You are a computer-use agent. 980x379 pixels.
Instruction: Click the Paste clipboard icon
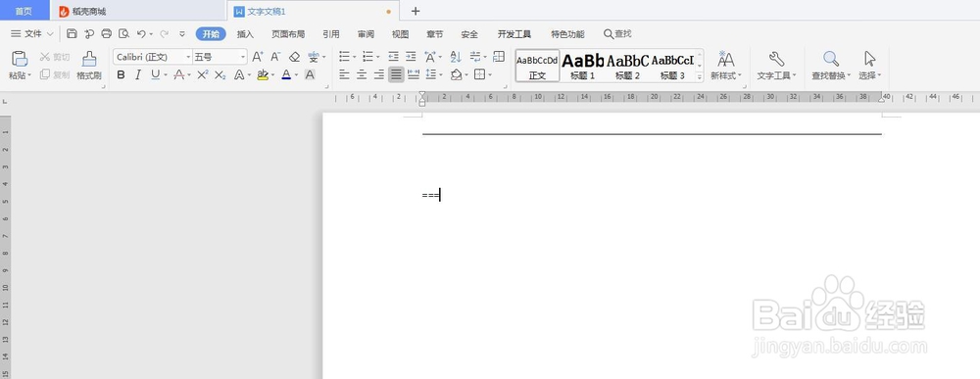tap(20, 59)
